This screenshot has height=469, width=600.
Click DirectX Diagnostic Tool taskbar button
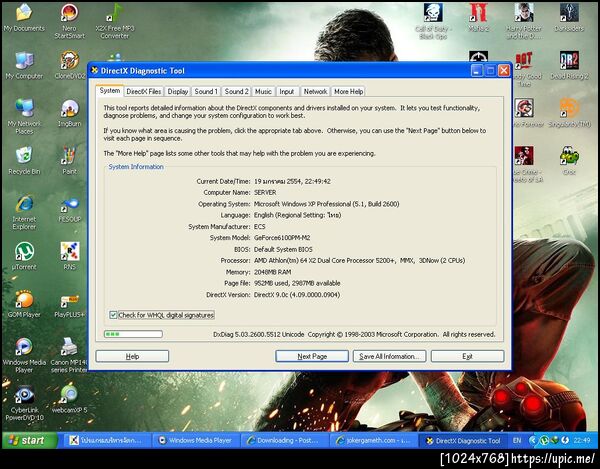(463, 440)
